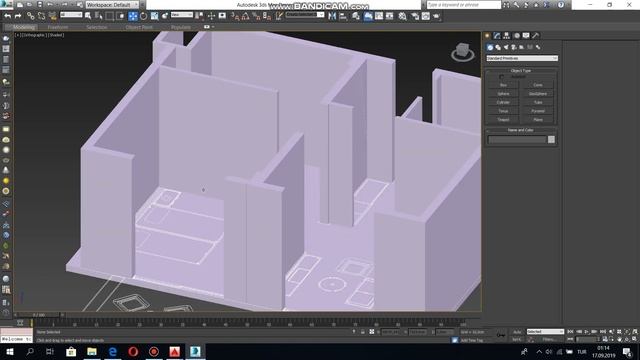The width and height of the screenshot is (640, 360).
Task: Select the Systems category icon
Action: click(538, 47)
